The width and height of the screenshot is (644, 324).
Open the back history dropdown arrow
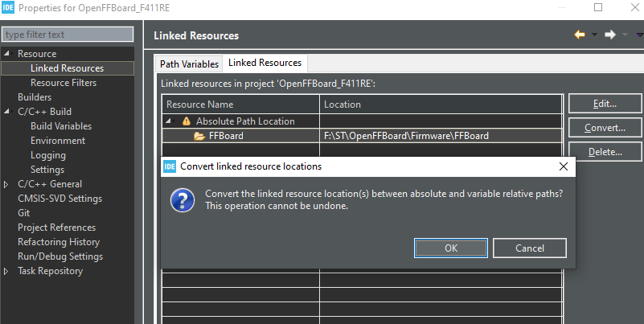[594, 35]
